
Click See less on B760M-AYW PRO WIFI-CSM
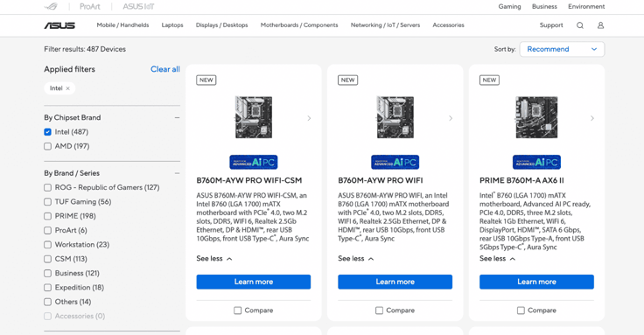click(214, 259)
